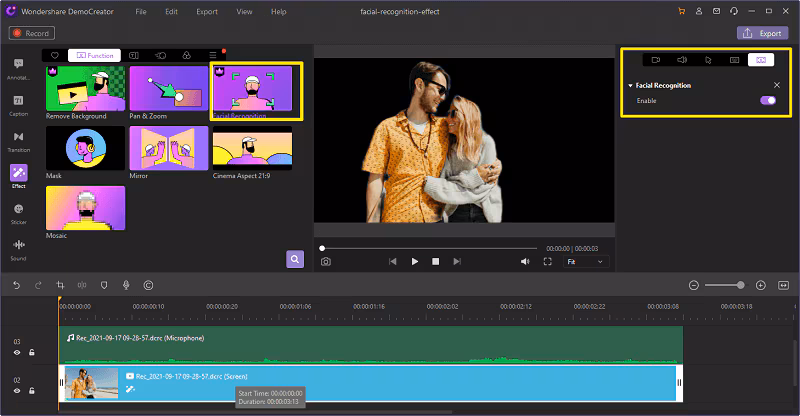Image resolution: width=800 pixels, height=416 pixels.
Task: Zoom in the timeline with plus
Action: pos(761,285)
